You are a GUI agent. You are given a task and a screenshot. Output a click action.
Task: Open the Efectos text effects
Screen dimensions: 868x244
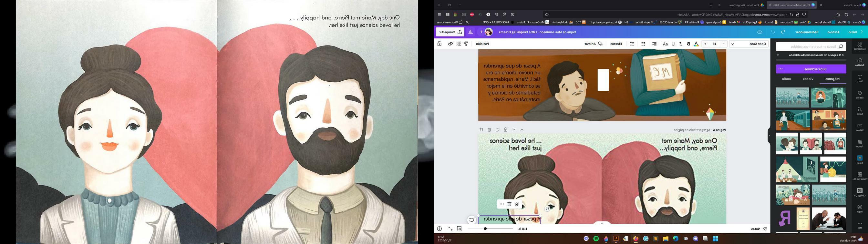coord(616,44)
